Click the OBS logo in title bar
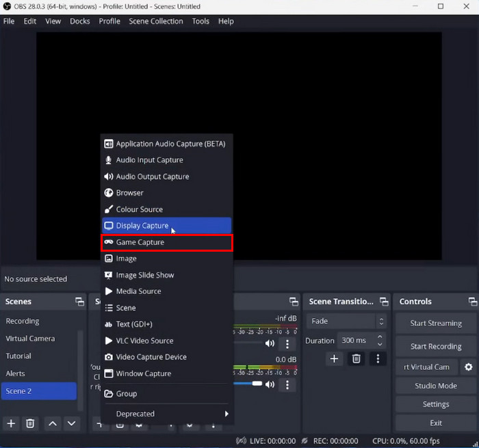Viewport: 479px width, 448px height. pyautogui.click(x=7, y=6)
